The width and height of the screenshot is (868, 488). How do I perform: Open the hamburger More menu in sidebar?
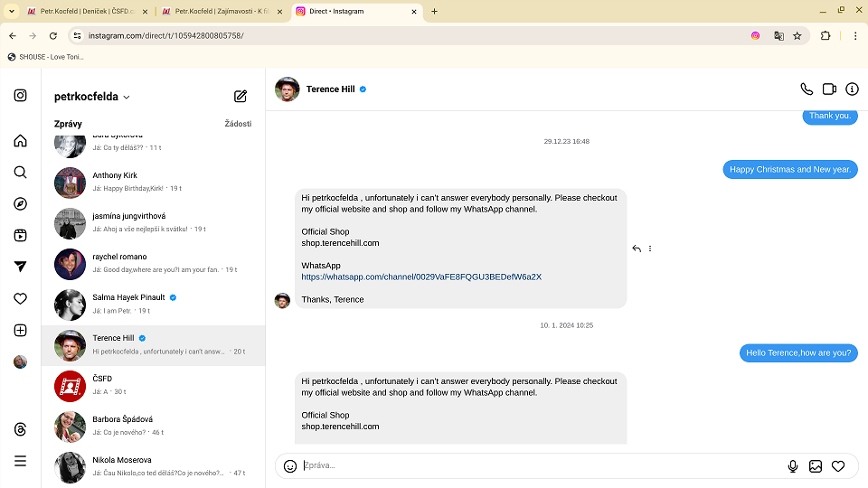pyautogui.click(x=20, y=461)
